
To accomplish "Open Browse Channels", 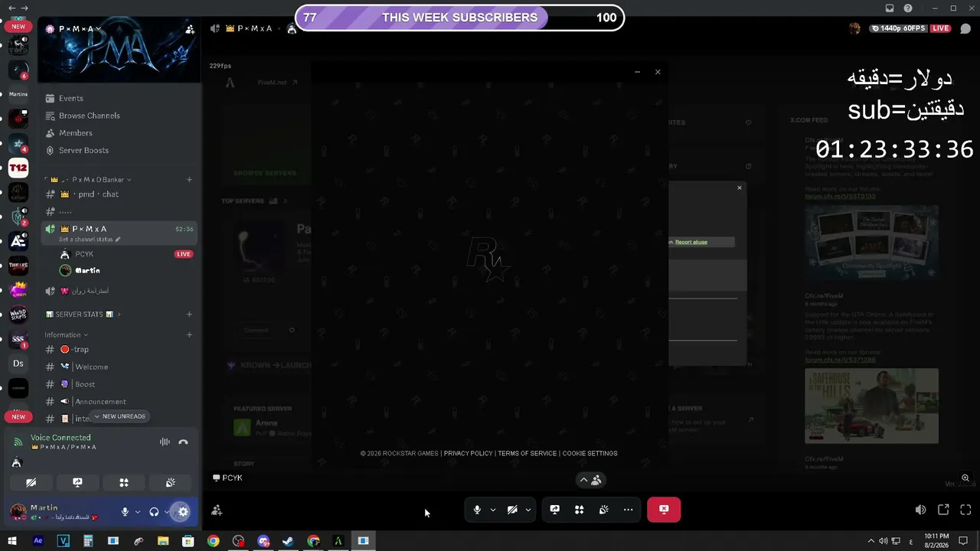I will point(119,116).
